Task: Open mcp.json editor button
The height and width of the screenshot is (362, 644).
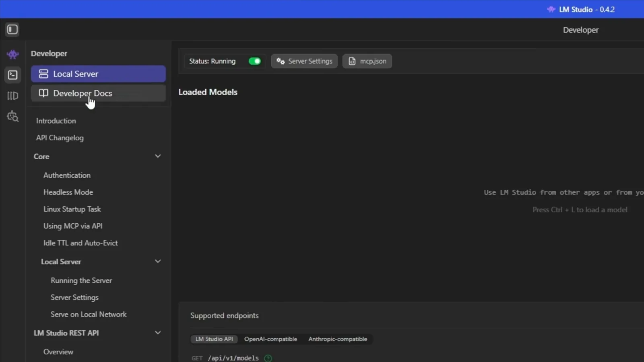Action: [x=367, y=61]
